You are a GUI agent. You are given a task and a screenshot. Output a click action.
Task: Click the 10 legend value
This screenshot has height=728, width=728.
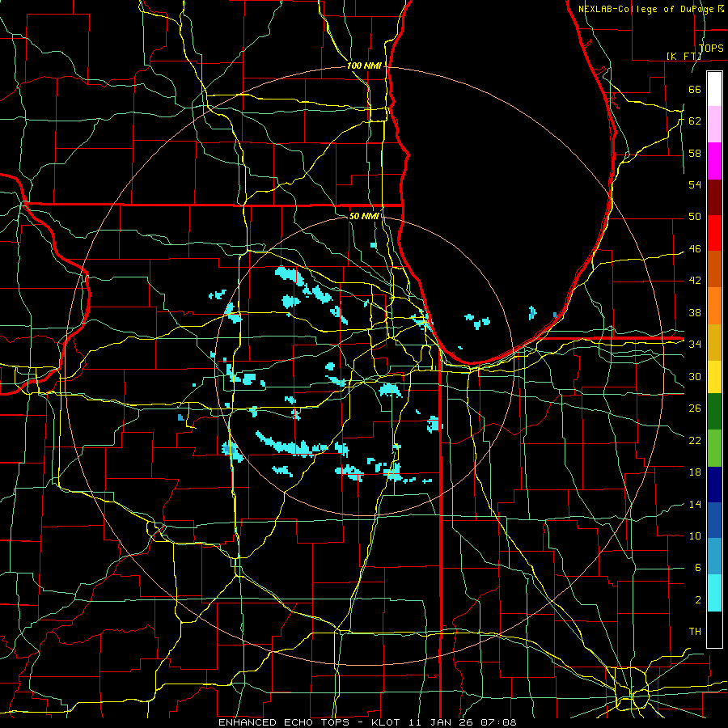tap(695, 535)
